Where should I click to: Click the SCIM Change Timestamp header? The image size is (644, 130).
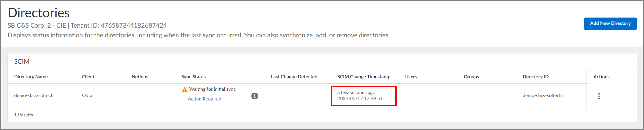click(364, 77)
